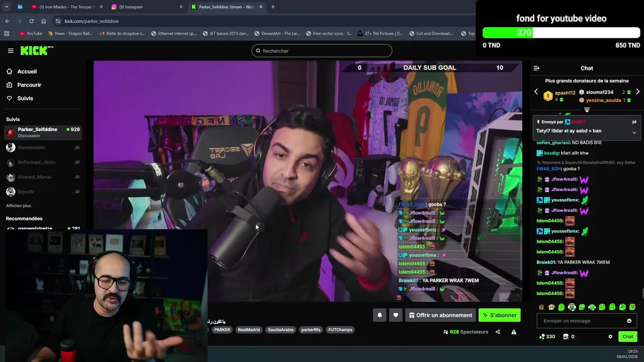Open Elpo99 followed channel
Screen dimensions: 644x362
click(x=43, y=192)
